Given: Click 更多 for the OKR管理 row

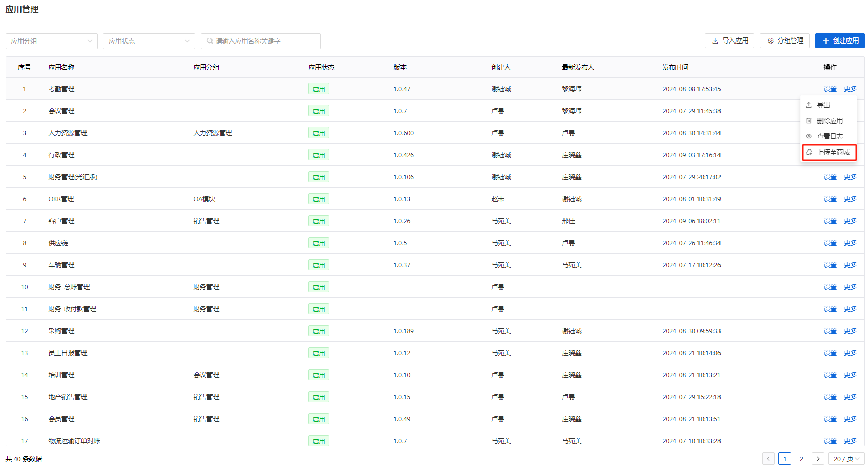Looking at the screenshot, I should point(850,199).
